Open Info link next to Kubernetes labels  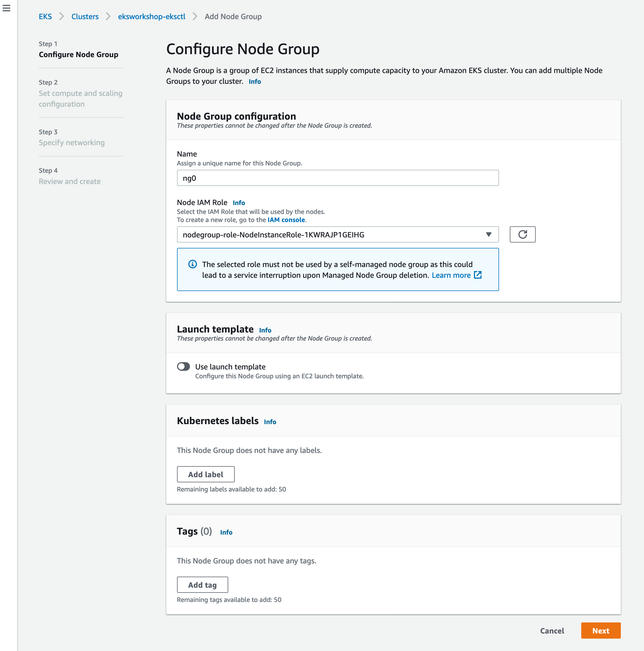pos(270,422)
